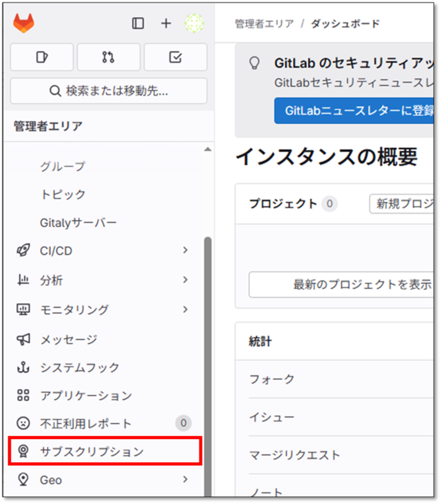Open the plus create-new menu
This screenshot has width=441, height=504.
point(166,23)
